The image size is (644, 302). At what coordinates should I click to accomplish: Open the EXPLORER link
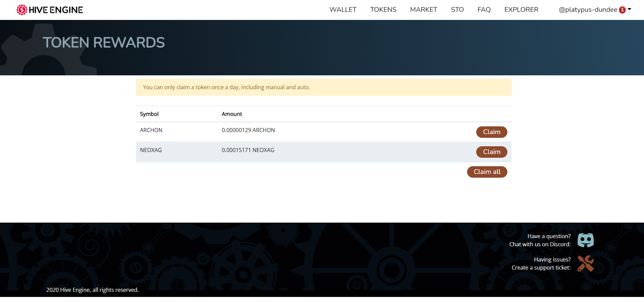tap(521, 10)
